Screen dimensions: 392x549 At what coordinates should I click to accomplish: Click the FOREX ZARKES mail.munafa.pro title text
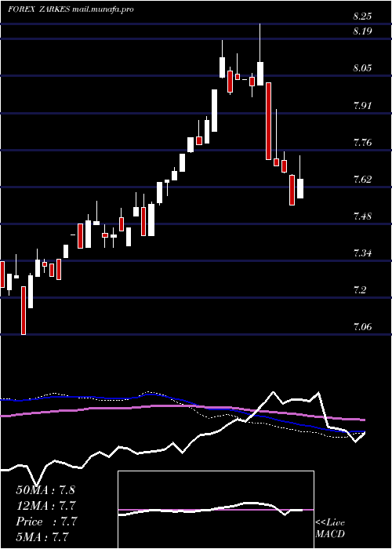coord(71,9)
